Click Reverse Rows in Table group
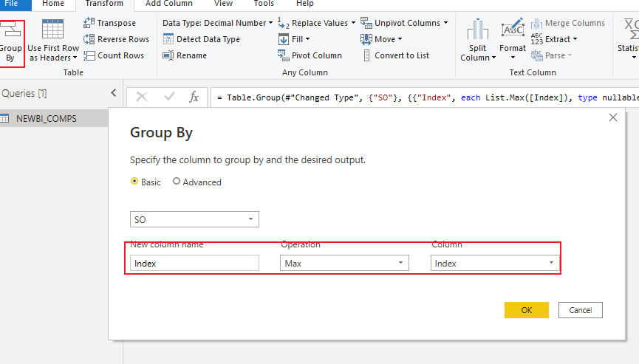Viewport: 639px width, 364px height. click(x=116, y=39)
